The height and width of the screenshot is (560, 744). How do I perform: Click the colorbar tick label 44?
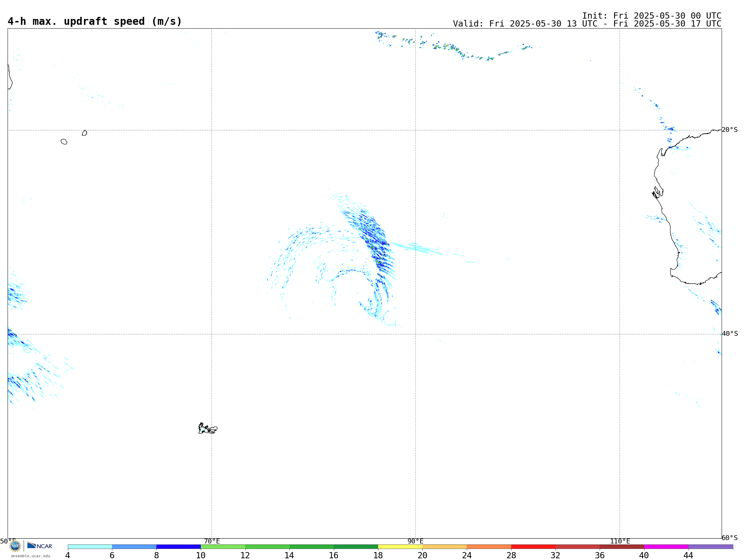point(688,556)
